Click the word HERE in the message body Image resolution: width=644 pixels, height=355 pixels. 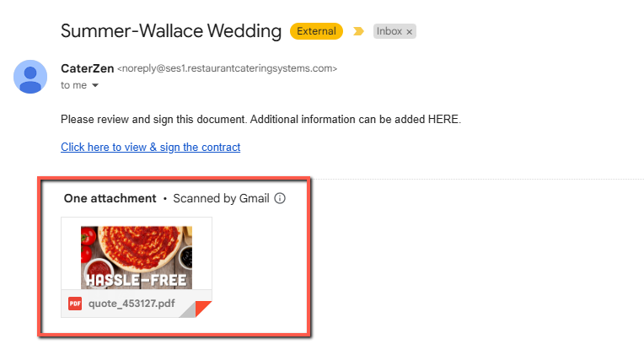tap(443, 120)
